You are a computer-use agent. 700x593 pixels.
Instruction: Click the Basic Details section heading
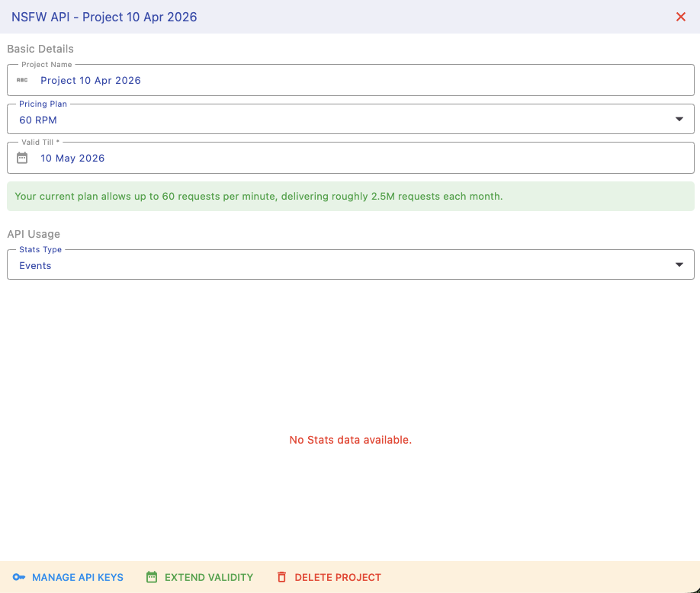(x=40, y=49)
